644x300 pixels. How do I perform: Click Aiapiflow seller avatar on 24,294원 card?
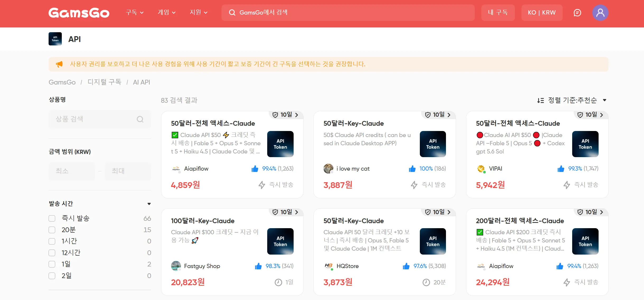(481, 266)
